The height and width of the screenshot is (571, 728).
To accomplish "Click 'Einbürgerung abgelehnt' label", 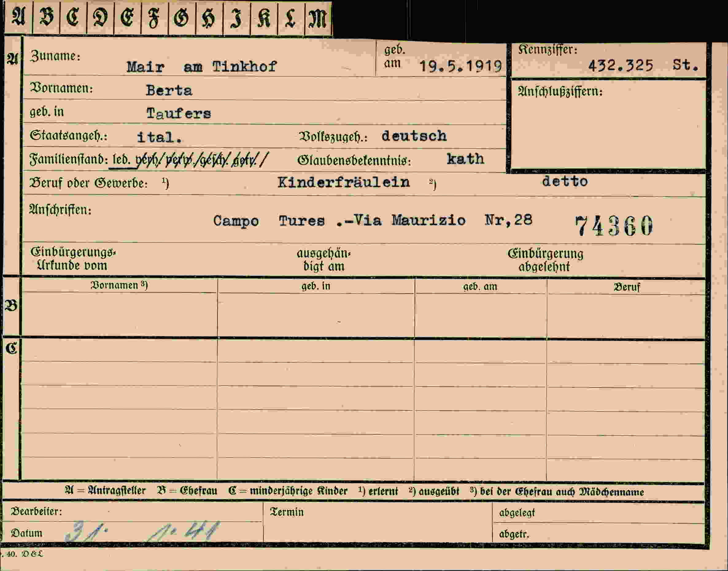I will coord(545,260).
